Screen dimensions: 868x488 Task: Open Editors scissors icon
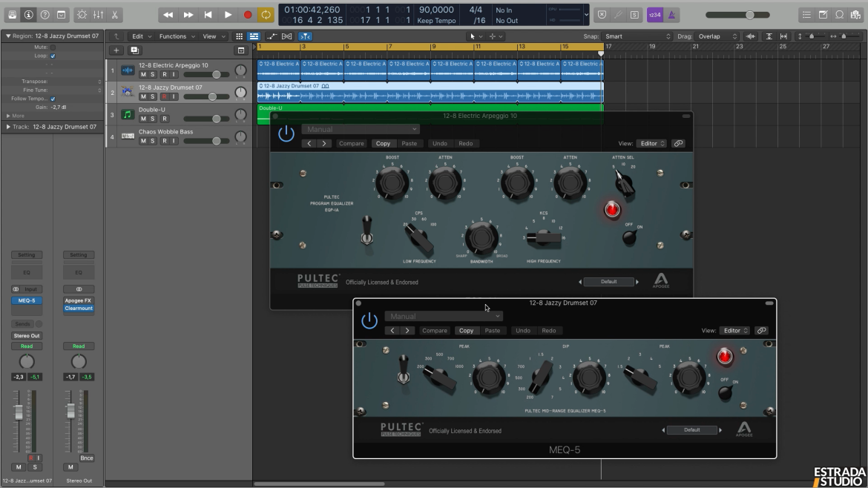coord(114,15)
